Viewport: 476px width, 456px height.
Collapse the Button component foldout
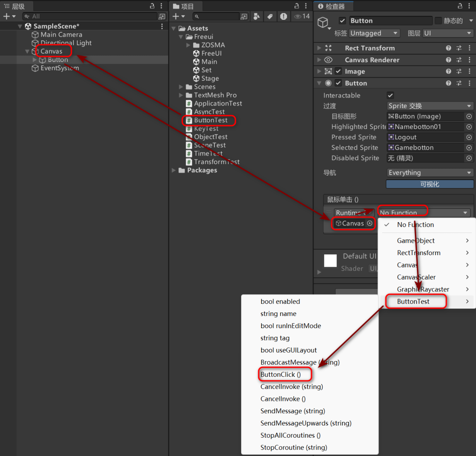point(319,83)
